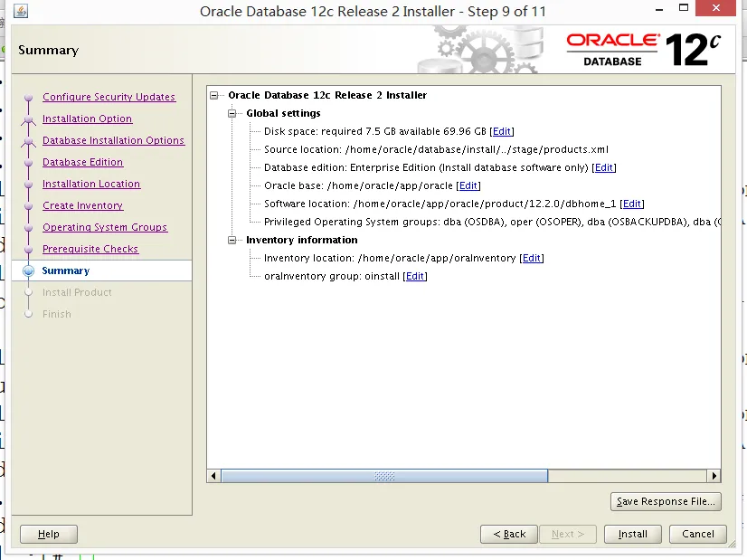Go Back to the previous step
747x560 pixels.
click(x=509, y=535)
